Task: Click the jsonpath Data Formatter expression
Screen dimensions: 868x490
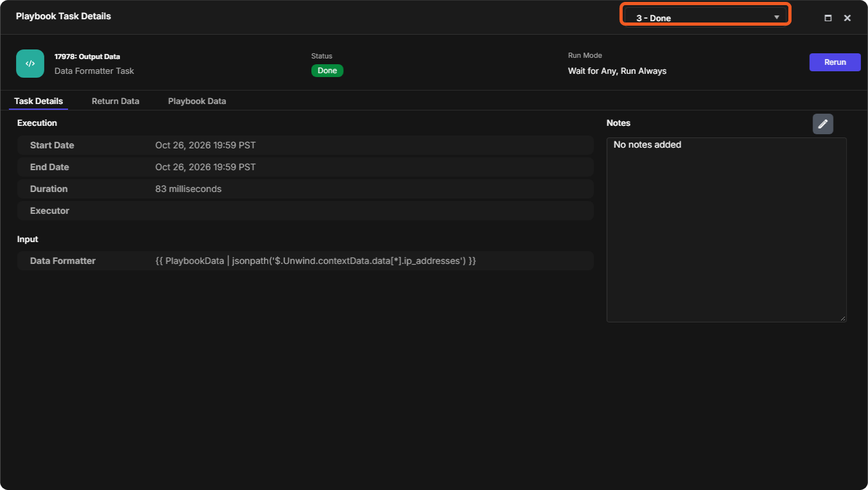Action: 315,261
